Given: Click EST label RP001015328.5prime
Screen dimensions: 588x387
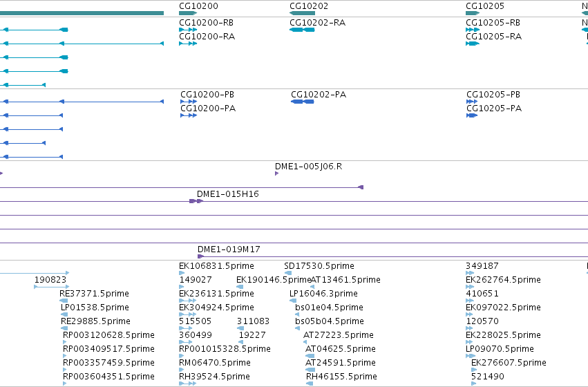Looking at the screenshot, I should (225, 349).
